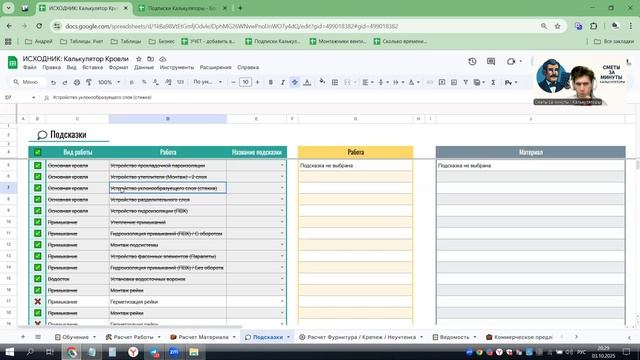640x360 pixels.
Task: Increase font size with plus button
Action: point(257,82)
